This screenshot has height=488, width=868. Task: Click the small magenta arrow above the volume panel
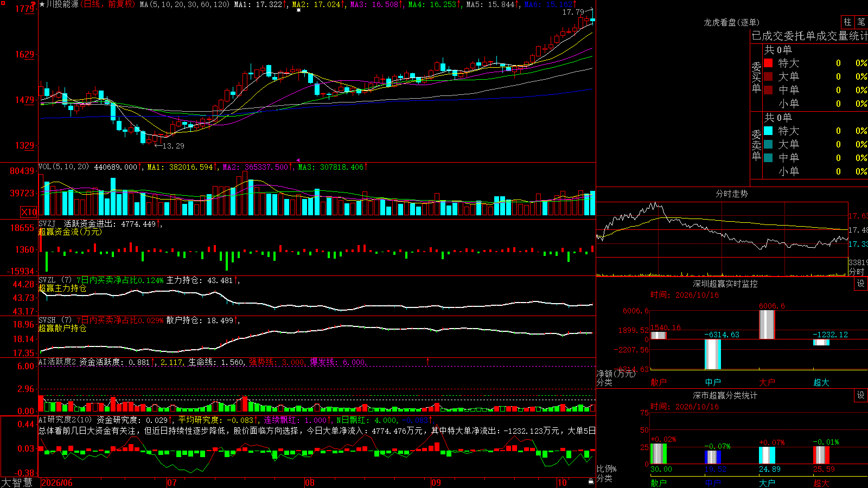pyautogui.click(x=298, y=160)
